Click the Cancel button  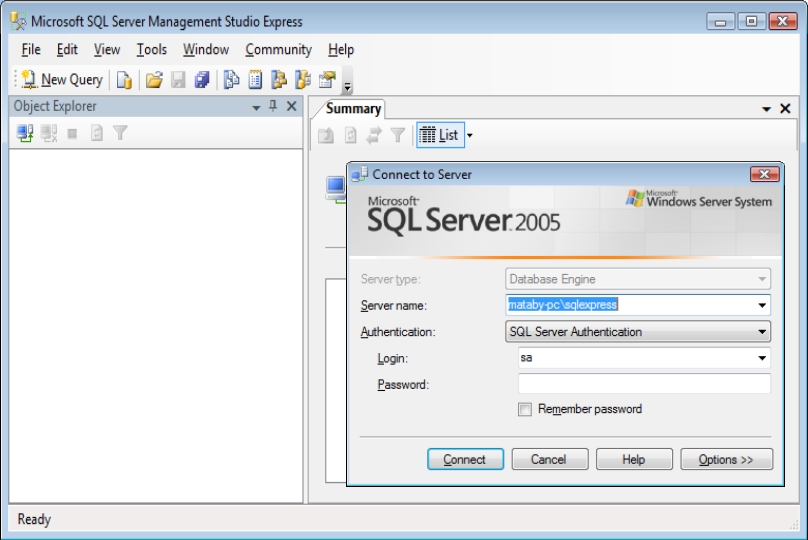[x=550, y=459]
